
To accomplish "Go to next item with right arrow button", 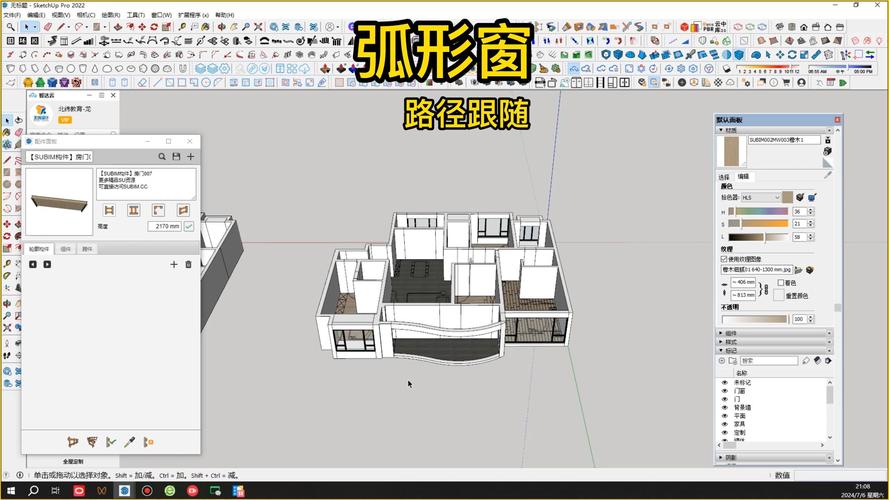I will point(47,265).
